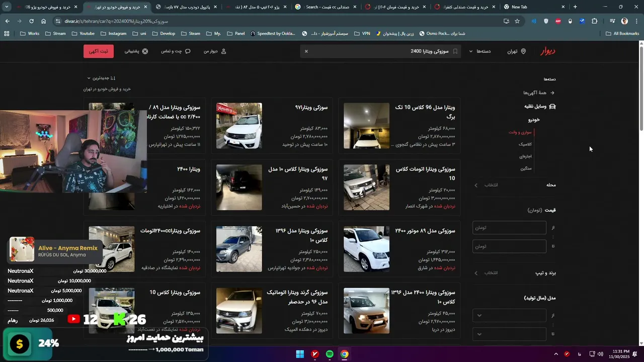Bookmark this page with the star icon
This screenshot has height=362, width=644.
517,21
